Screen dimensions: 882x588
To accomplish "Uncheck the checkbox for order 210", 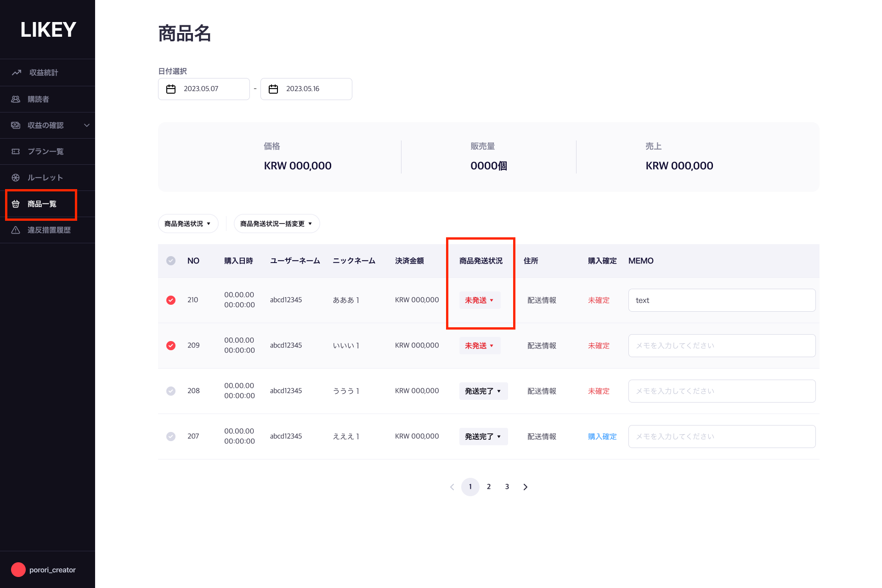I will point(171,300).
